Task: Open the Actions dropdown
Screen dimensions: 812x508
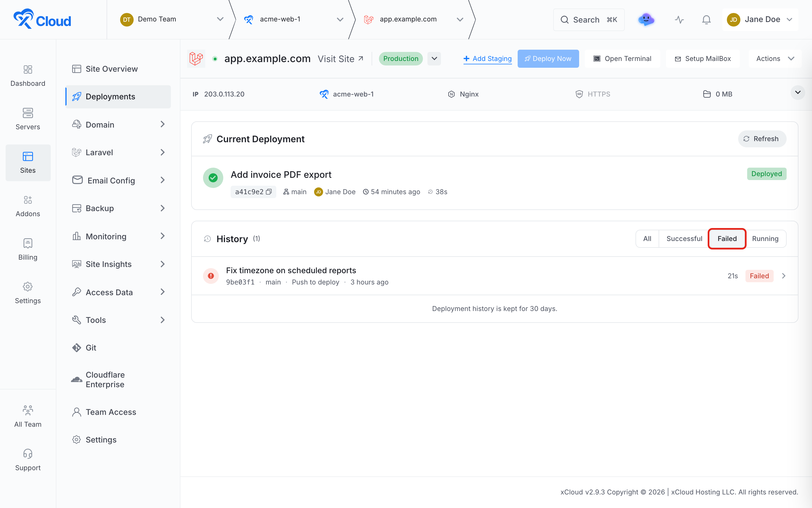Action: point(775,58)
